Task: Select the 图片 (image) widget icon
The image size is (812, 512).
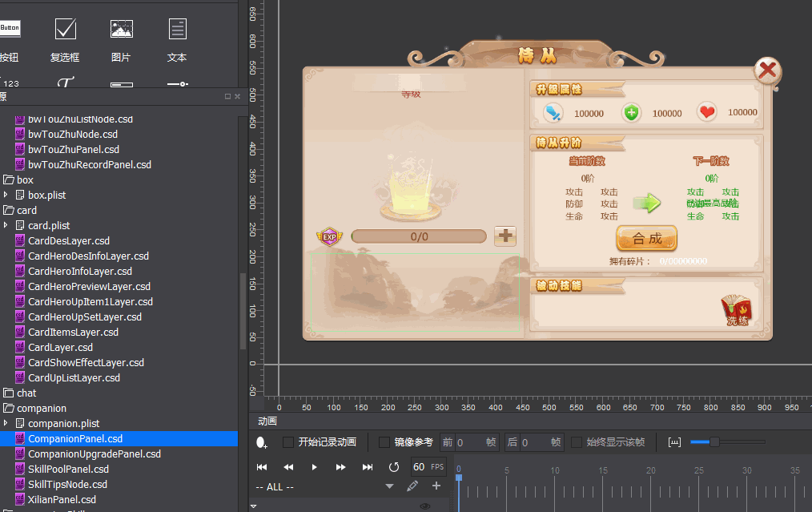Action: click(x=121, y=30)
